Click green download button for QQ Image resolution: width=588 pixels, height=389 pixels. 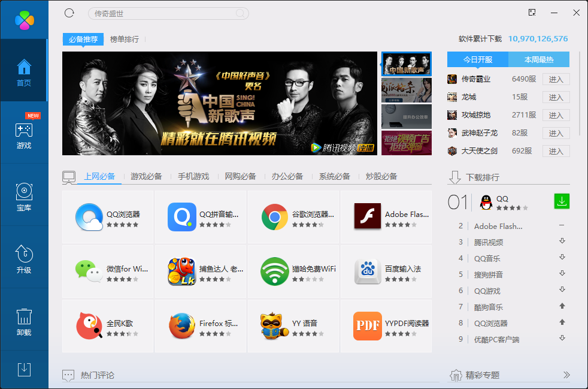[562, 201]
